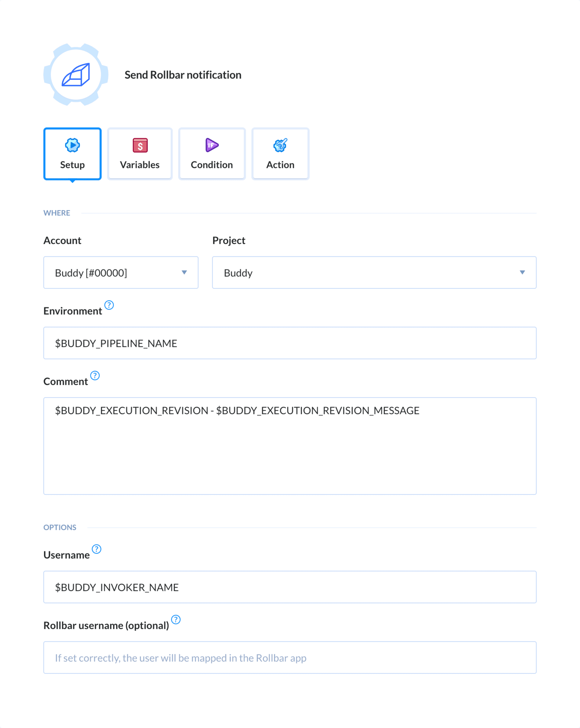
Task: Click the Setup tab button
Action: point(72,154)
